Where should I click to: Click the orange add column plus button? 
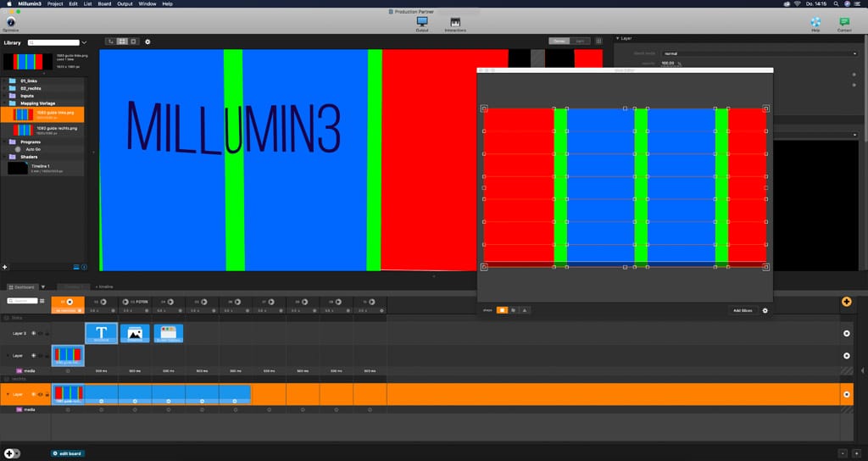point(846,302)
